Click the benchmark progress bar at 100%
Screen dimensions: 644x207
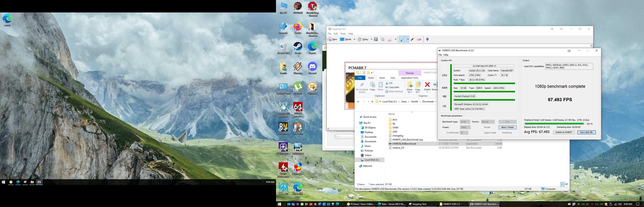pyautogui.click(x=554, y=124)
